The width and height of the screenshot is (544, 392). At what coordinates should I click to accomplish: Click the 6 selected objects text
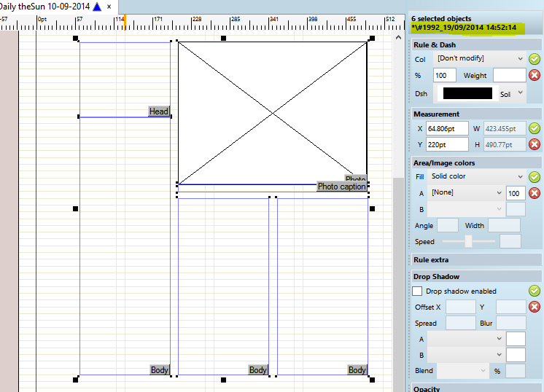441,19
